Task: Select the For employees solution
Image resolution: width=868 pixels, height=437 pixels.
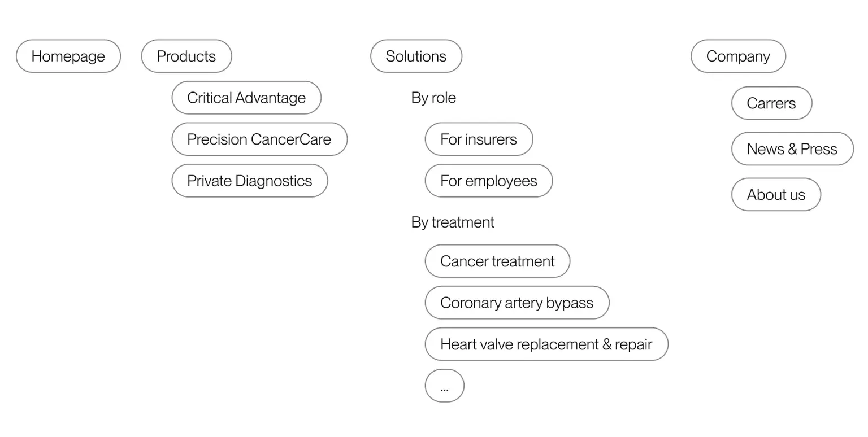Action: [x=489, y=181]
